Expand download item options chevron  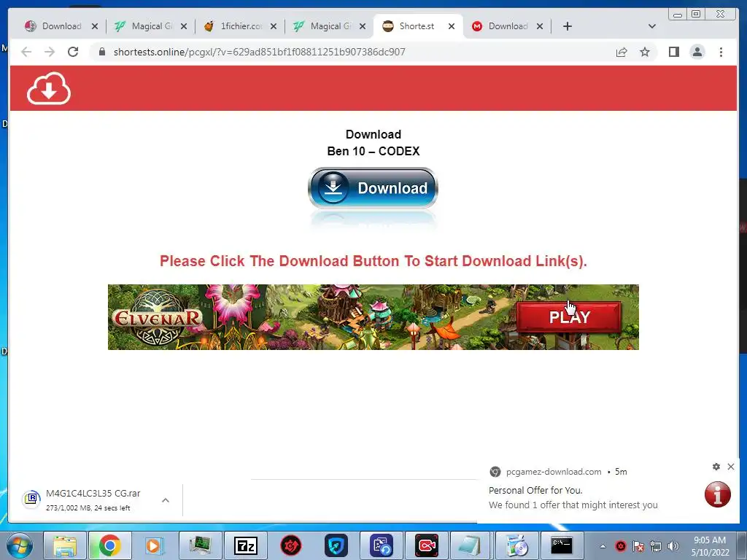click(x=166, y=500)
